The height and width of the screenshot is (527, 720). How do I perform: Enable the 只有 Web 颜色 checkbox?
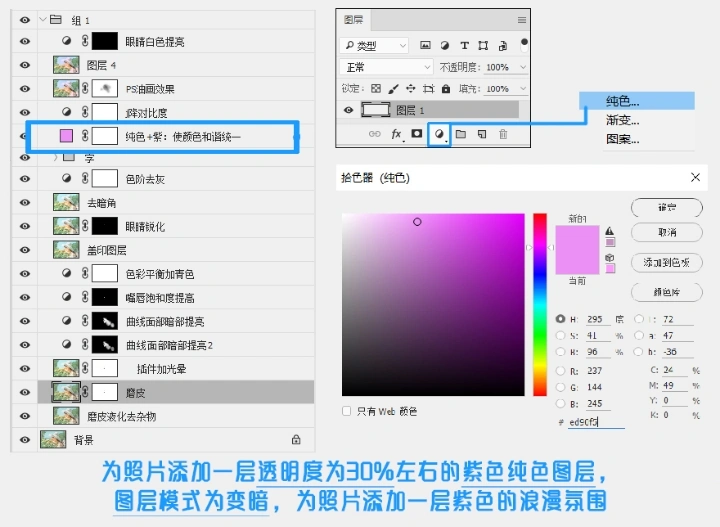coord(347,411)
